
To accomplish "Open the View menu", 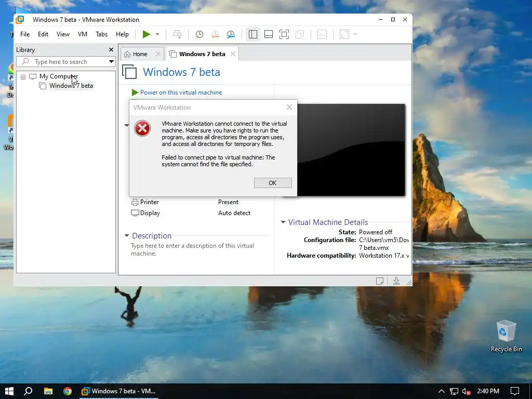I will (x=63, y=34).
